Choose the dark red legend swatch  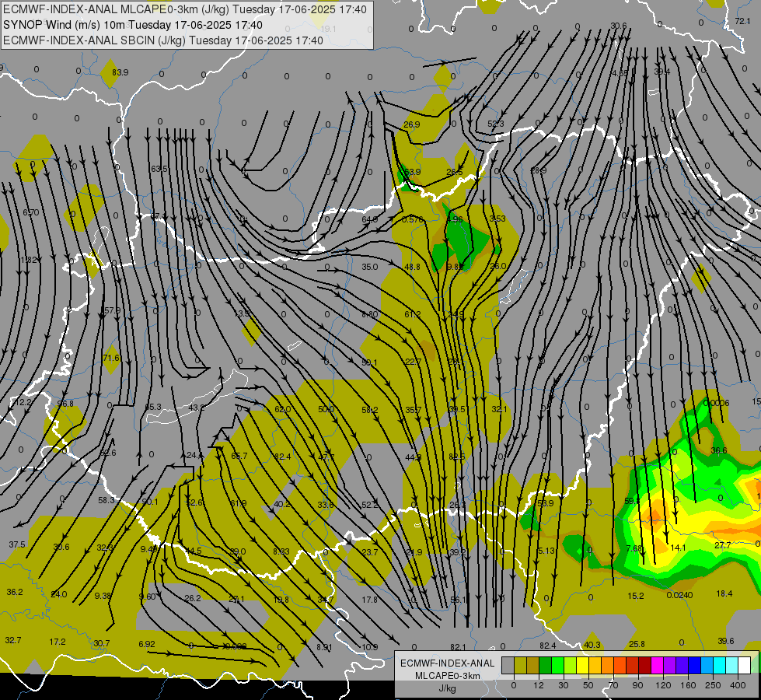tap(644, 666)
